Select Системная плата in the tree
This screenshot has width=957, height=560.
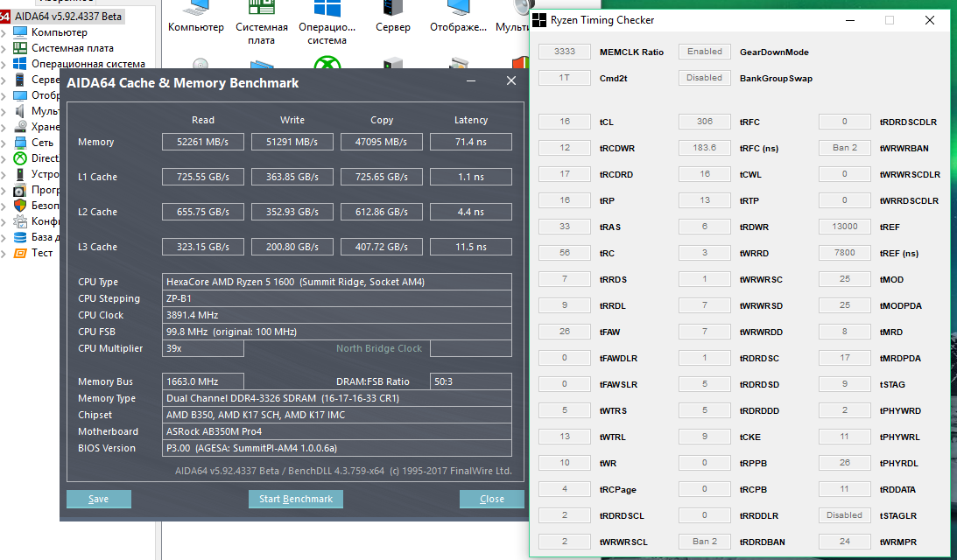72,48
